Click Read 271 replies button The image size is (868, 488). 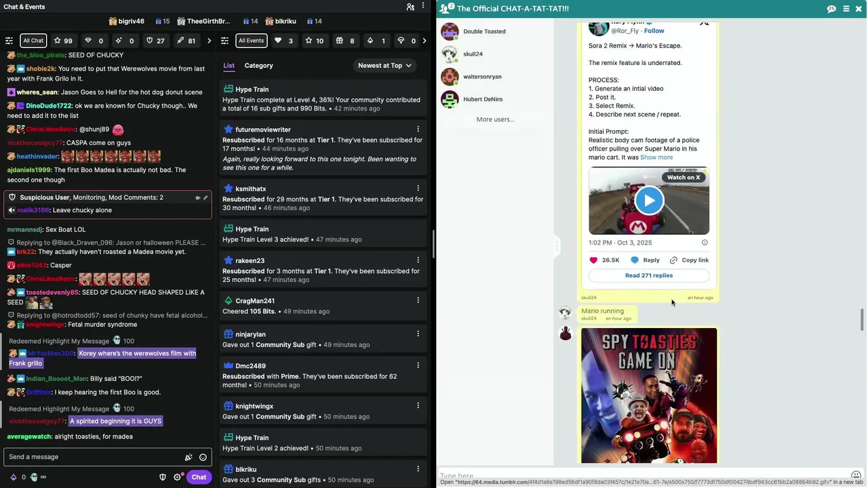point(649,276)
